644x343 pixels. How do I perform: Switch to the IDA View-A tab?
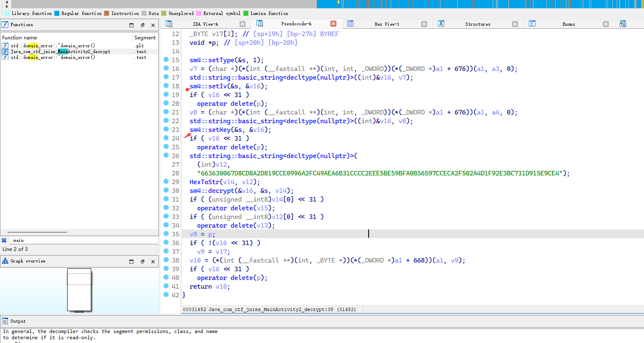pos(205,24)
